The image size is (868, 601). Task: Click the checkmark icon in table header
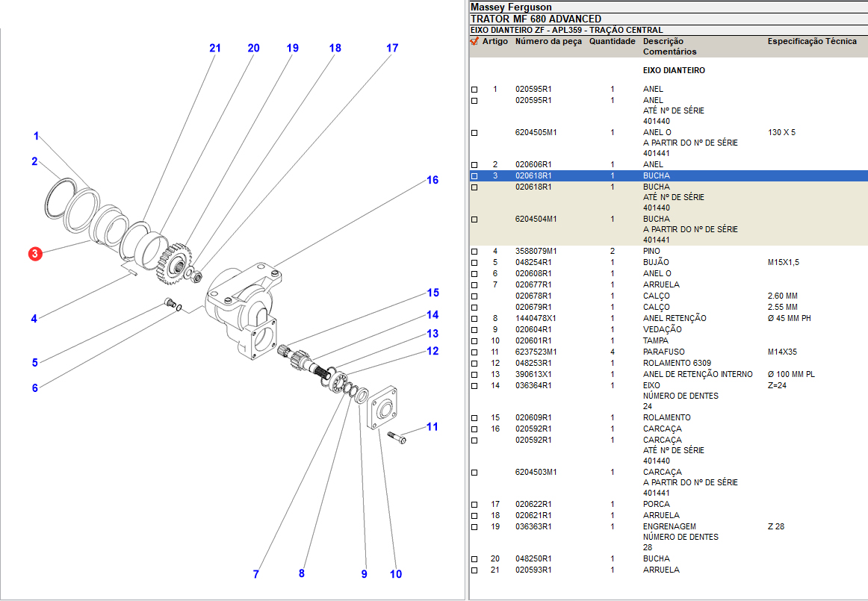474,42
